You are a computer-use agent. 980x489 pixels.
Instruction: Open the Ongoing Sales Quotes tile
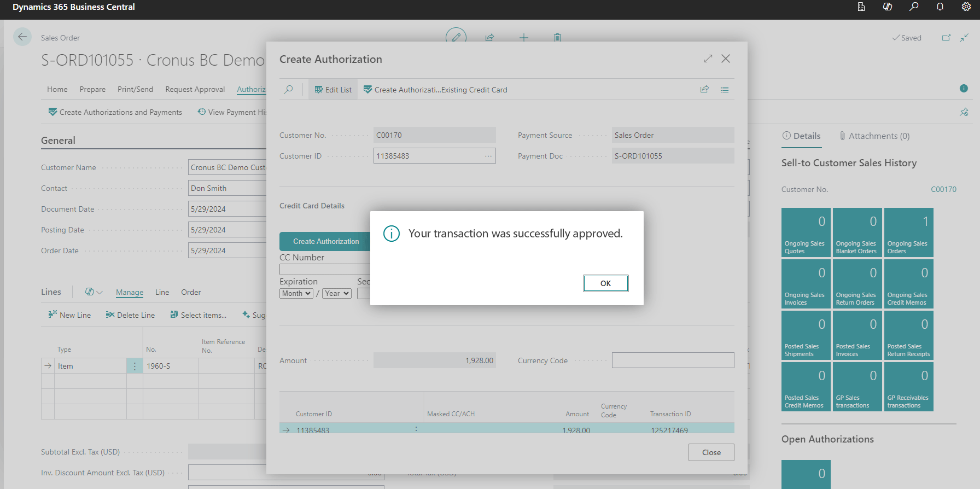[806, 232]
